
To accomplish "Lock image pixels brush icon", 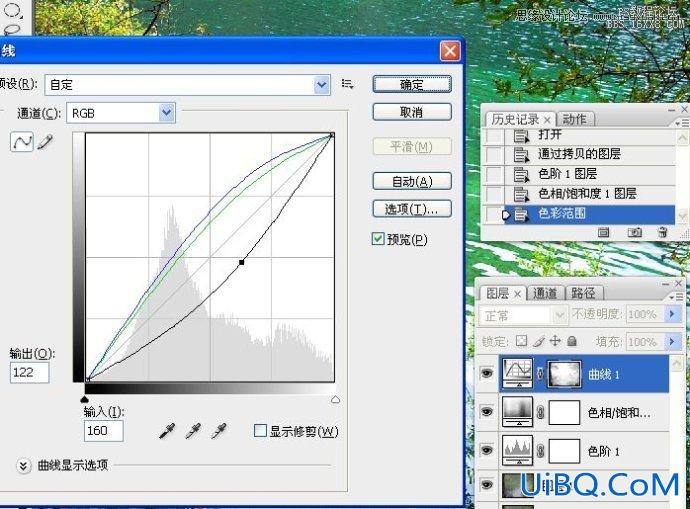I will click(539, 341).
